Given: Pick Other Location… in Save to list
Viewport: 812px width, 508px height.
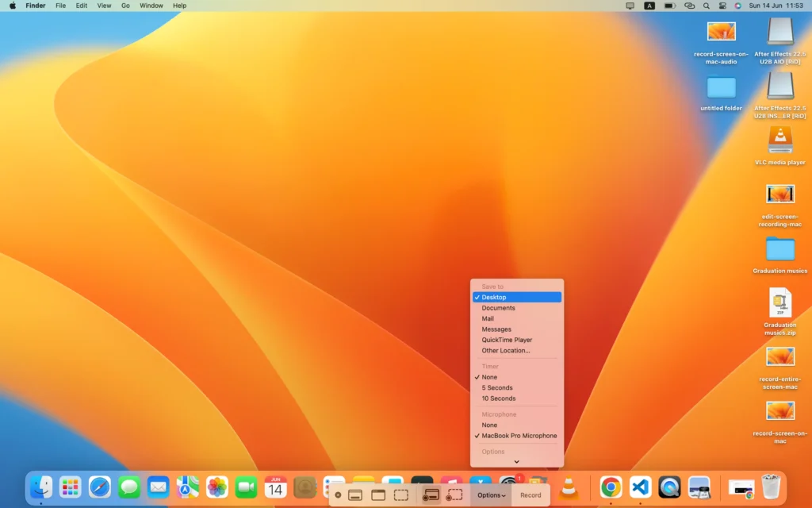Looking at the screenshot, I should pyautogui.click(x=517, y=350).
